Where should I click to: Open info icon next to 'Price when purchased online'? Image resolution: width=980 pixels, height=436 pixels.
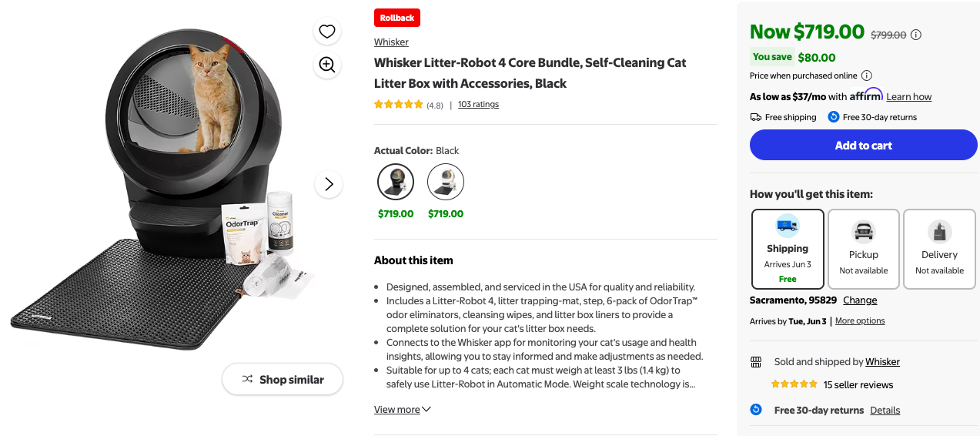coord(866,75)
